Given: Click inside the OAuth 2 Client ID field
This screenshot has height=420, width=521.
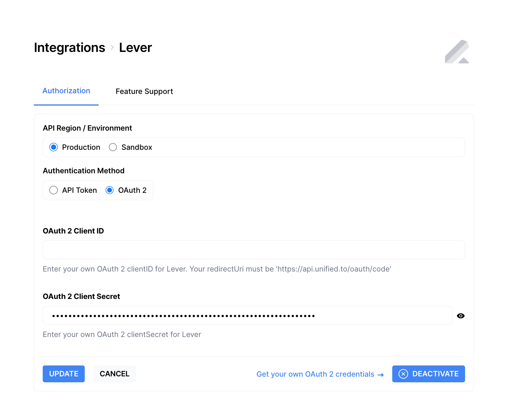Looking at the screenshot, I should 254,250.
